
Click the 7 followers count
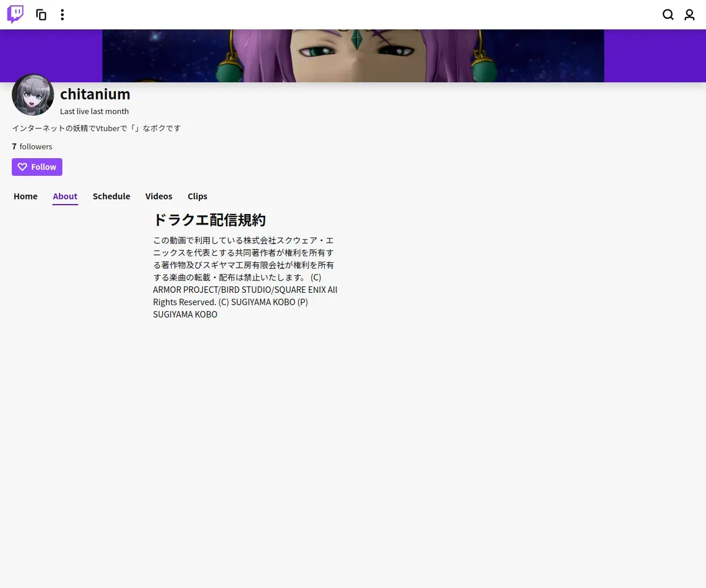tap(32, 146)
